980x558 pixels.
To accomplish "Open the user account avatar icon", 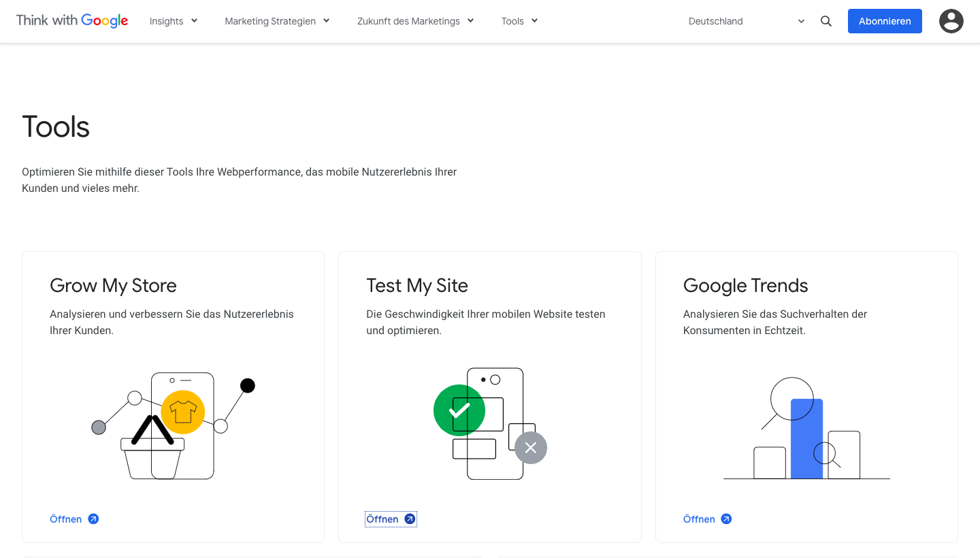I will 951,21.
